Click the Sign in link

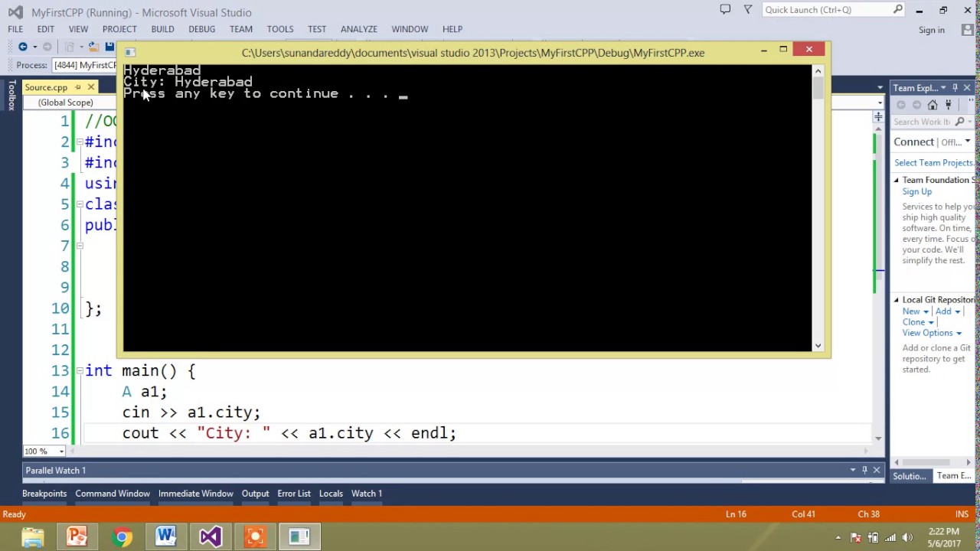coord(932,30)
